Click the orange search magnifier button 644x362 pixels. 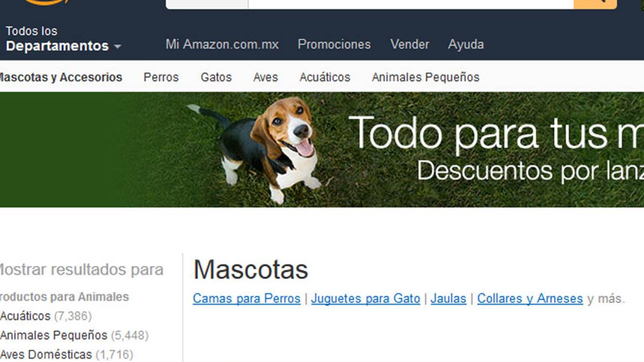tap(595, 4)
